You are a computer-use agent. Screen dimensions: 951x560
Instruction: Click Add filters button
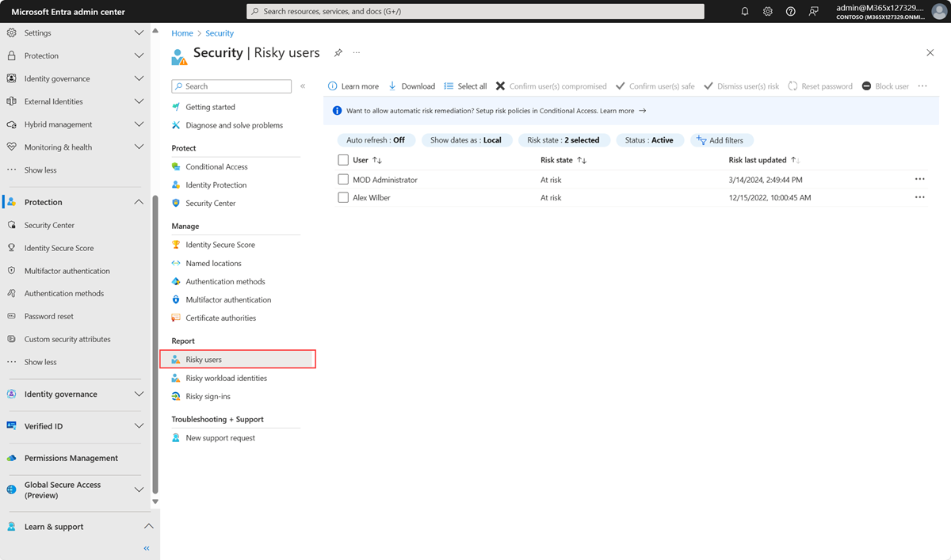click(x=720, y=140)
